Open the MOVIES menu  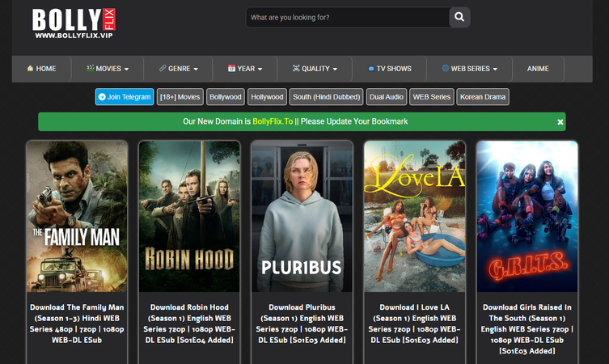click(108, 69)
